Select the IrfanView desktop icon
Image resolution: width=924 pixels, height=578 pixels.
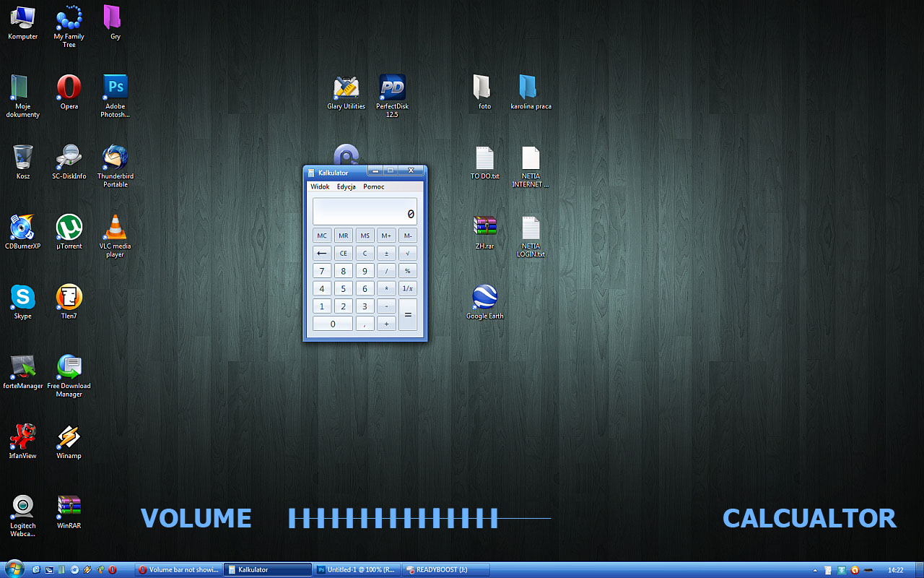[x=22, y=442]
